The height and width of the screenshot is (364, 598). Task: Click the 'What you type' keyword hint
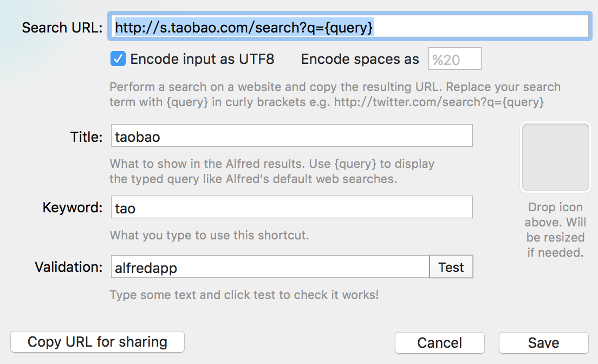tap(209, 235)
